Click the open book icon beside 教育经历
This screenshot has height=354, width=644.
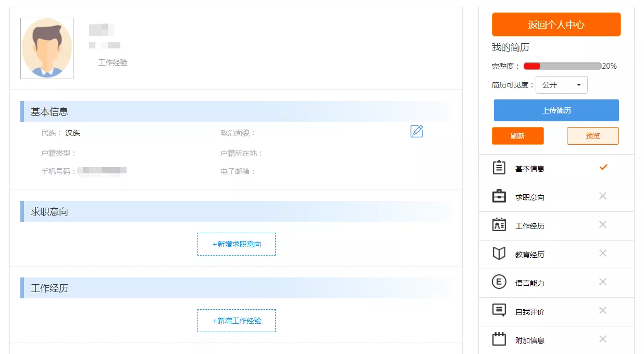(x=499, y=254)
